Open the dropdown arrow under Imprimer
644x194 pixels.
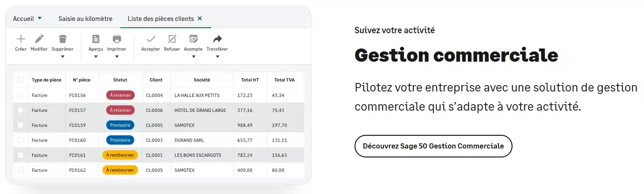[x=117, y=57]
